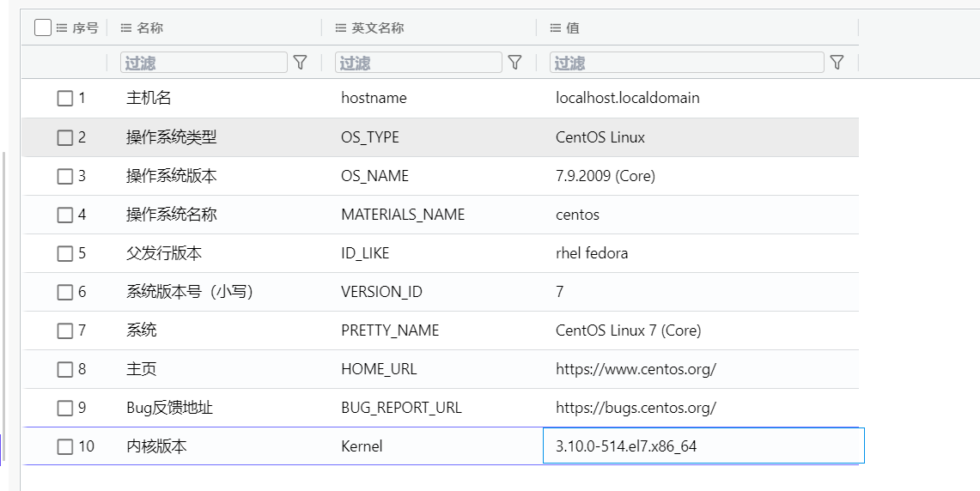The image size is (980, 491).
Task: Click the OS_NAME cell
Action: pyautogui.click(x=375, y=176)
